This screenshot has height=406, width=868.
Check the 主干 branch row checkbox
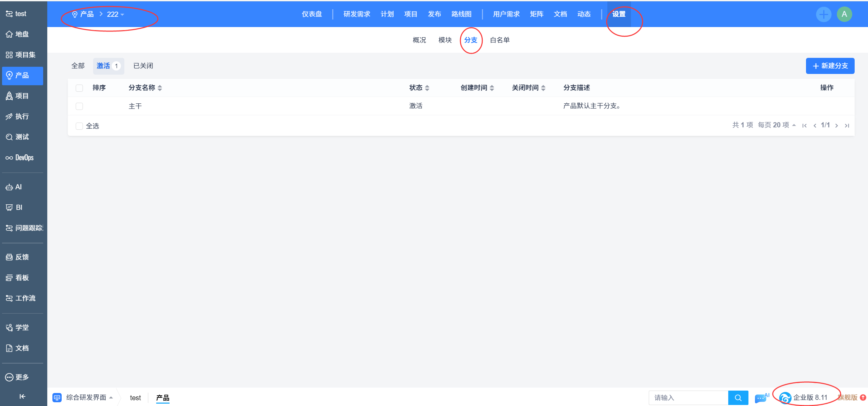(x=79, y=106)
